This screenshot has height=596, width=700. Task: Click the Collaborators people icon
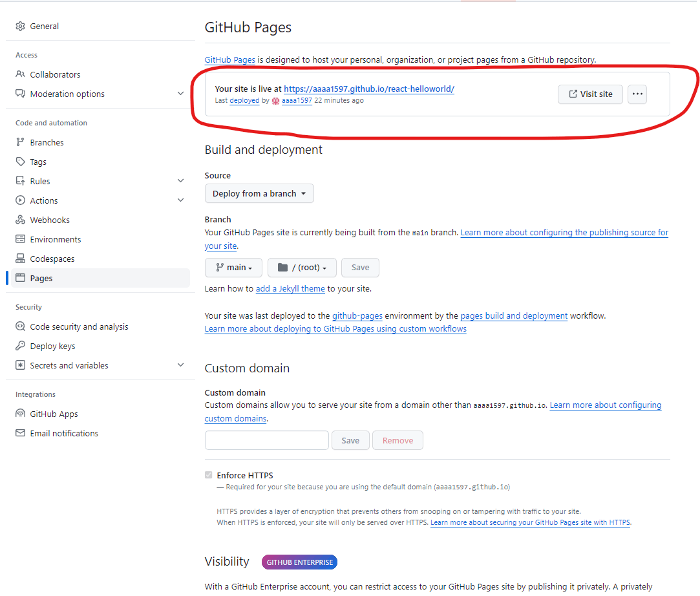tap(20, 74)
